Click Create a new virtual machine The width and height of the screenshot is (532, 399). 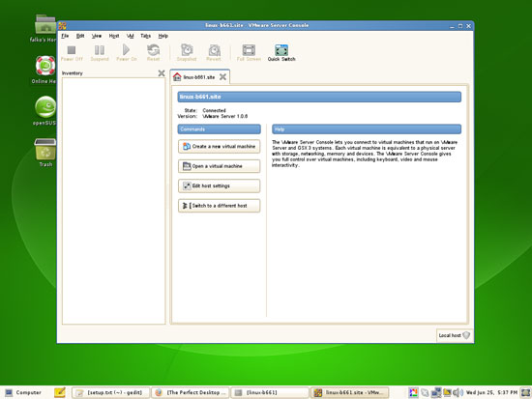click(220, 147)
